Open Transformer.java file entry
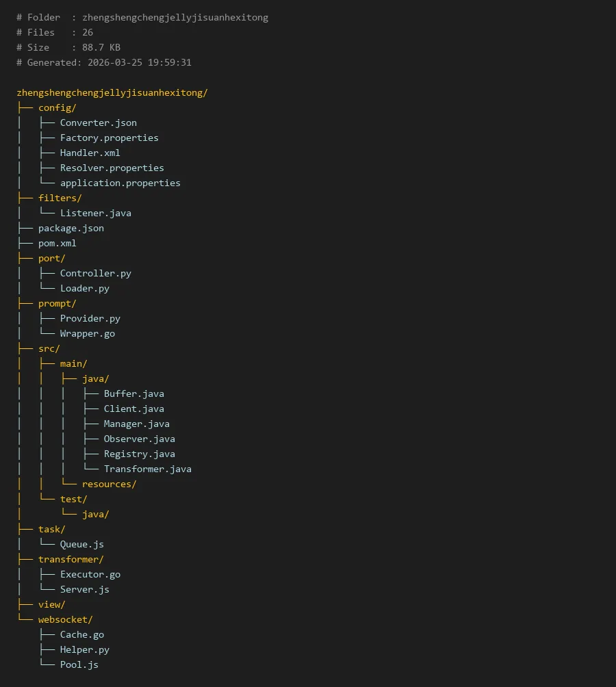 coord(147,469)
